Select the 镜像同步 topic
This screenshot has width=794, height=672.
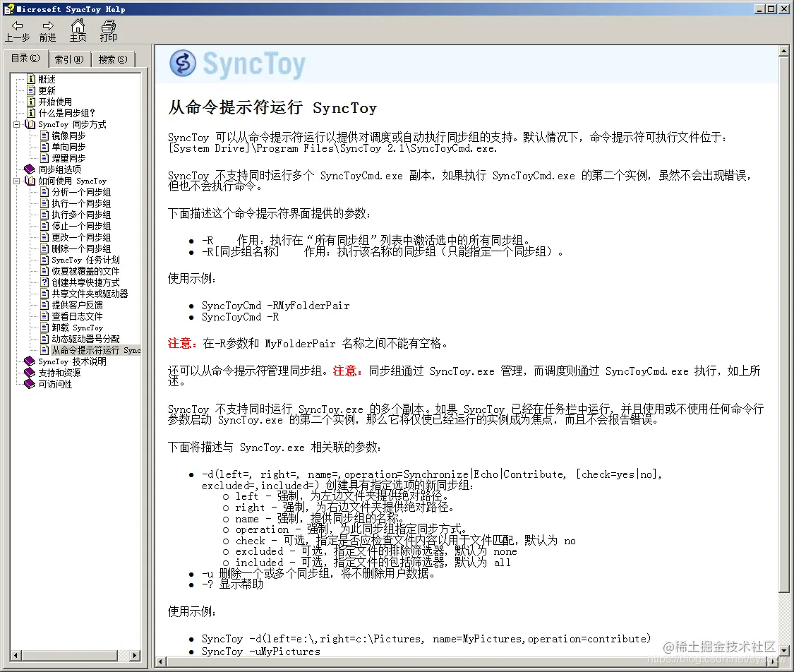tap(68, 136)
